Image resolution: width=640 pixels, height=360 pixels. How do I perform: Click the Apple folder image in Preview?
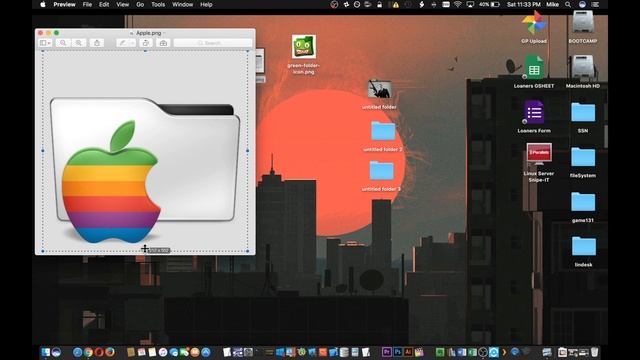(x=145, y=169)
